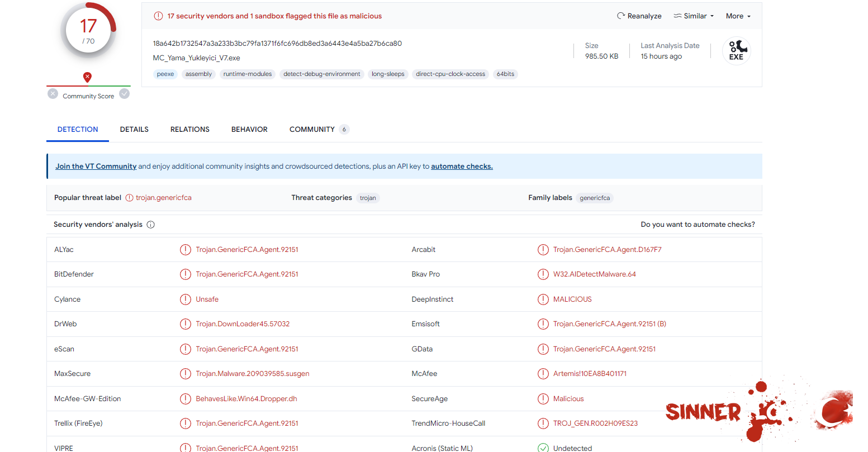Image resolution: width=868 pixels, height=452 pixels.
Task: Click the TROJ_GEN.R002H09ES23 detection name
Action: pos(596,424)
